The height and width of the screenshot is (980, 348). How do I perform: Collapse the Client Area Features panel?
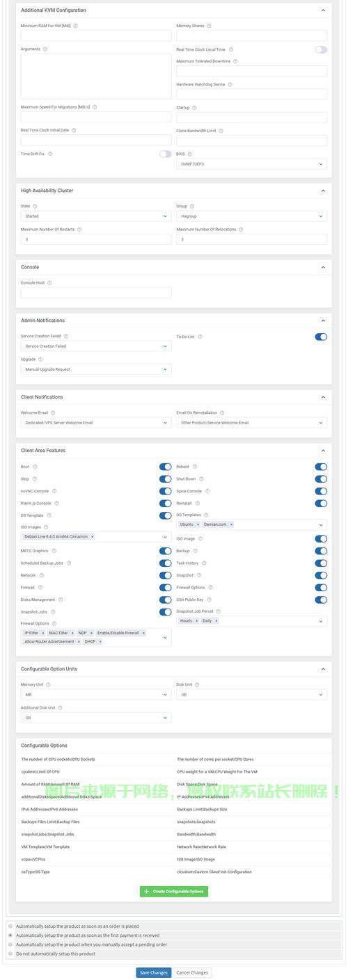(323, 451)
